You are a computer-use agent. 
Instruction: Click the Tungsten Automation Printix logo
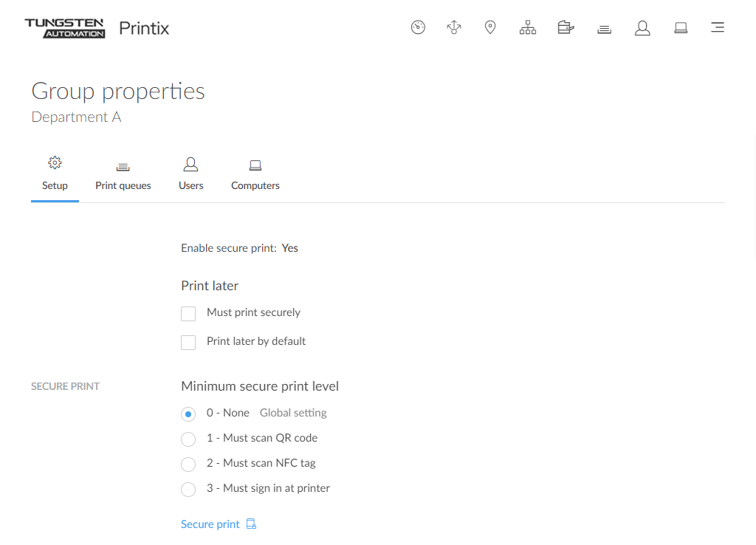pos(97,28)
